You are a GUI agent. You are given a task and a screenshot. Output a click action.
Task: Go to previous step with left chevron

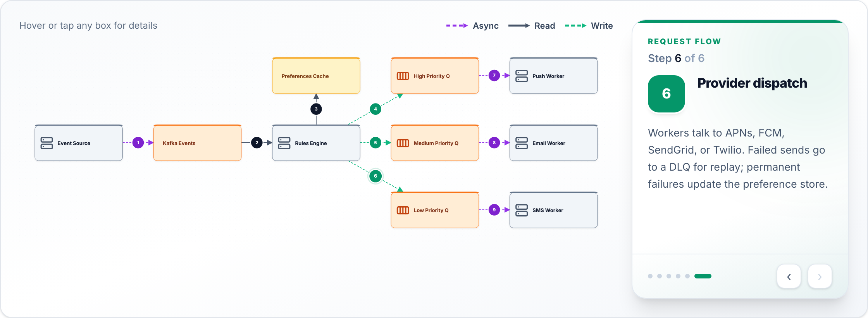coord(789,277)
